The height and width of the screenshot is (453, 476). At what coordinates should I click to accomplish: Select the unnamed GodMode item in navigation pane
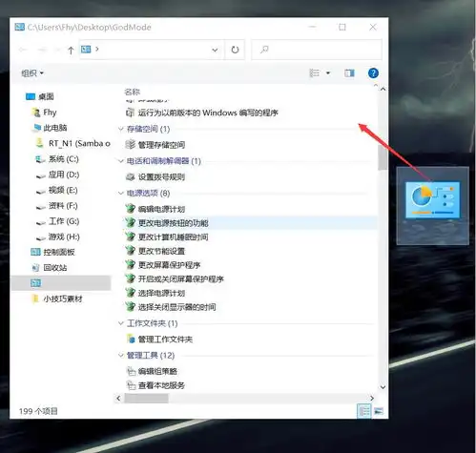[61, 283]
